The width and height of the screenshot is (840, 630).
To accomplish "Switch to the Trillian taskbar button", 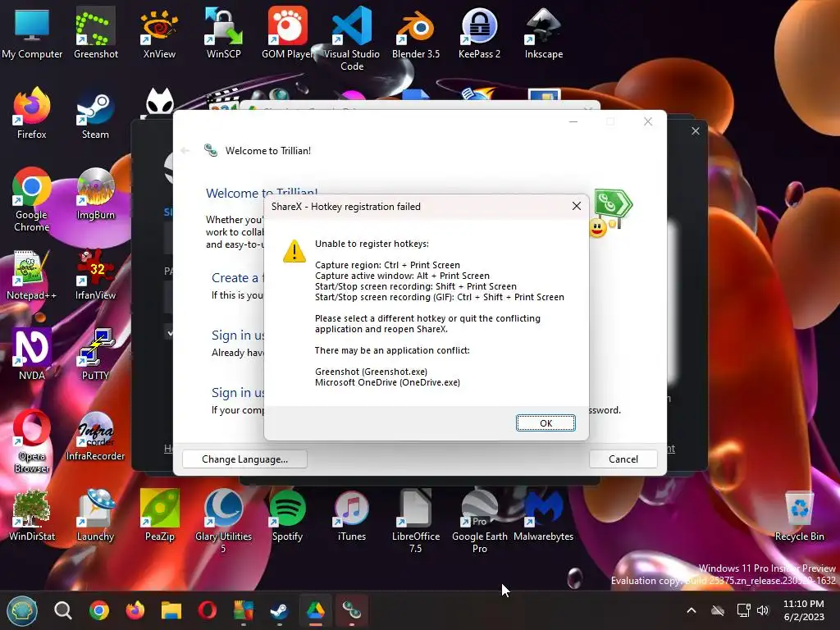I will 351,610.
